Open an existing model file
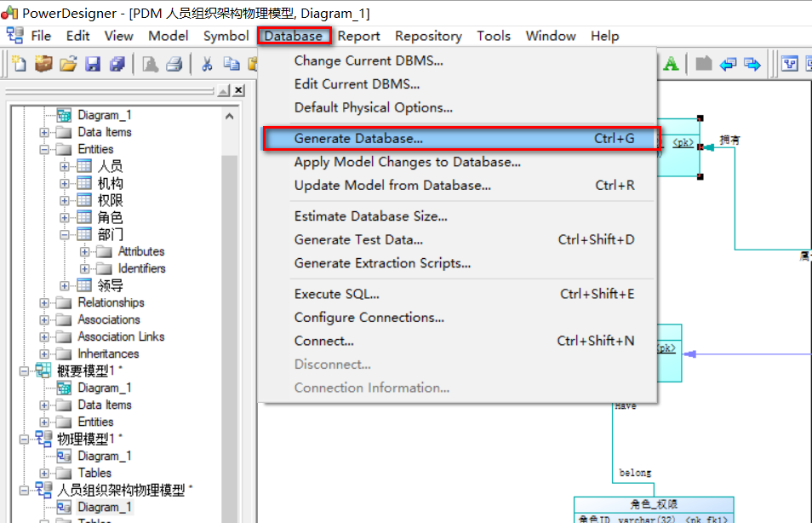812x523 pixels. [x=67, y=64]
